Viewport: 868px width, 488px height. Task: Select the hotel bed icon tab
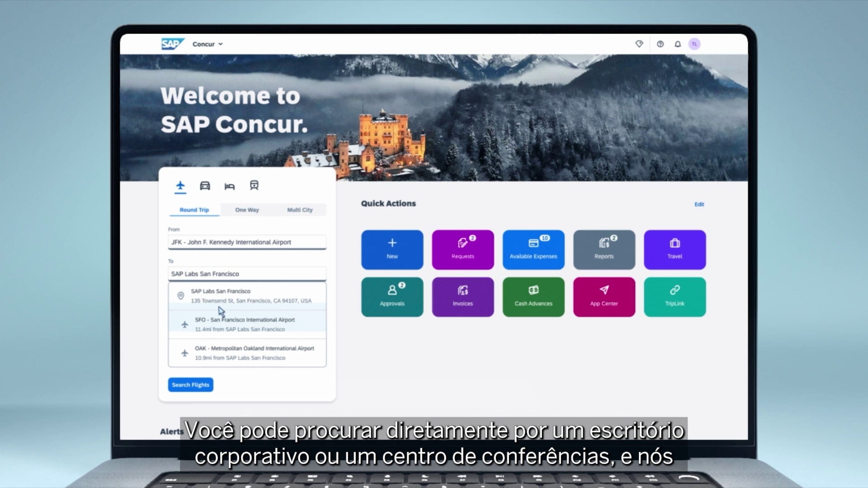230,186
